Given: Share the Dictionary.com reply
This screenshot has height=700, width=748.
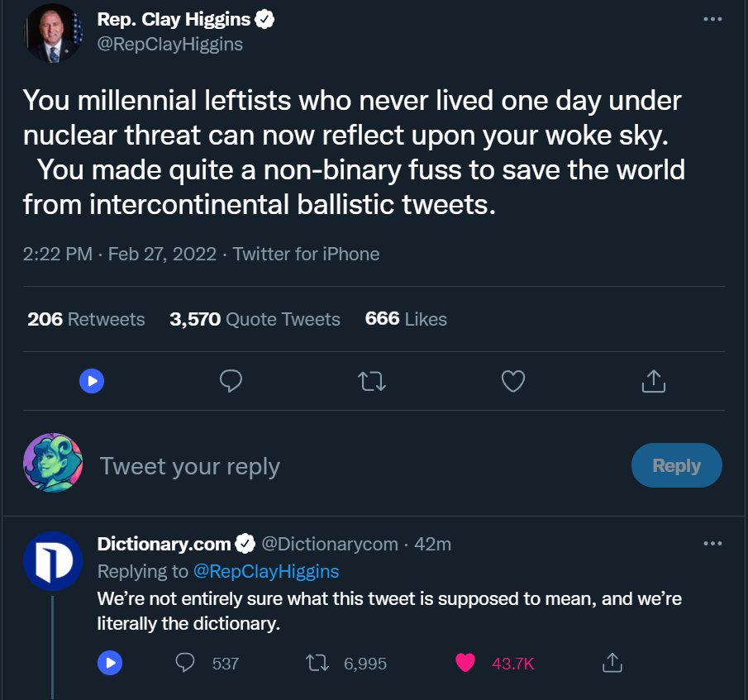Looking at the screenshot, I should point(612,663).
